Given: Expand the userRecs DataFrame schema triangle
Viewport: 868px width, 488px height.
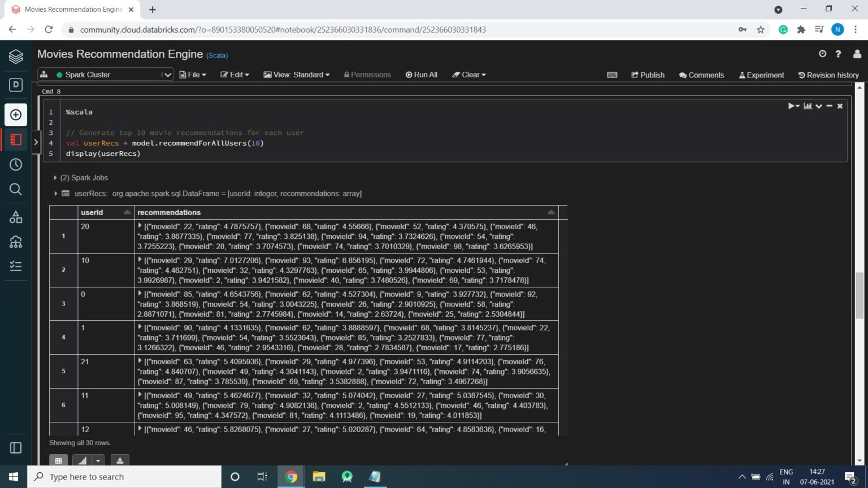Looking at the screenshot, I should (x=55, y=193).
